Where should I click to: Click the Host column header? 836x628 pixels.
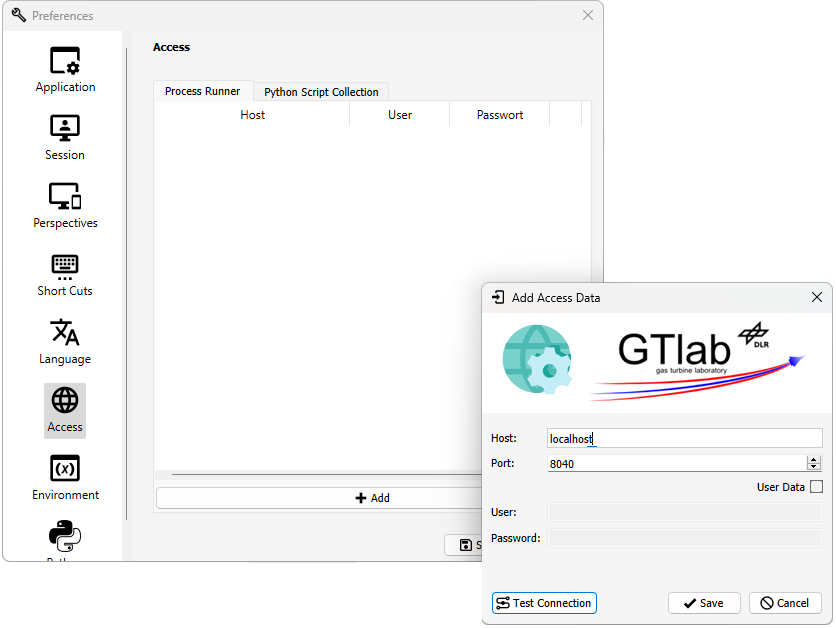[252, 115]
